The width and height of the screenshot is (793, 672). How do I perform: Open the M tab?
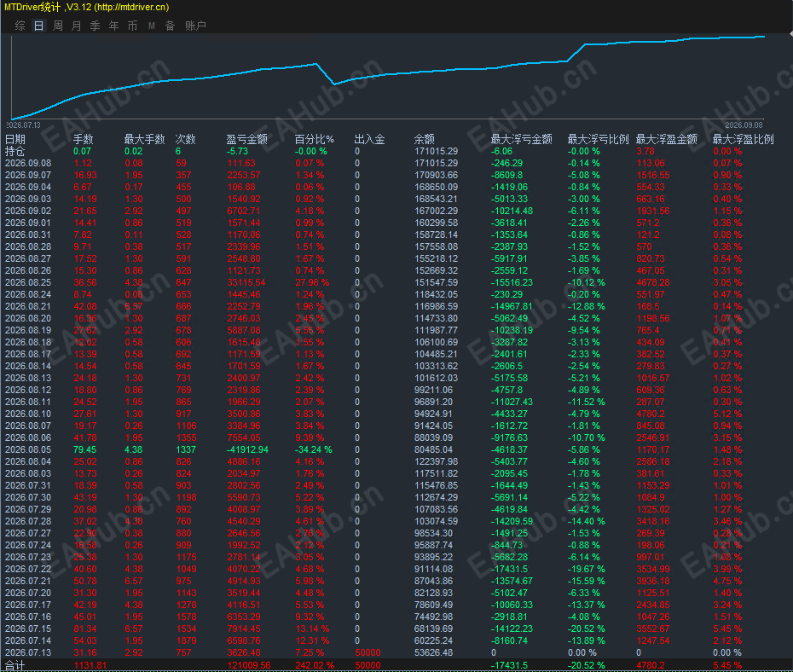pos(151,26)
